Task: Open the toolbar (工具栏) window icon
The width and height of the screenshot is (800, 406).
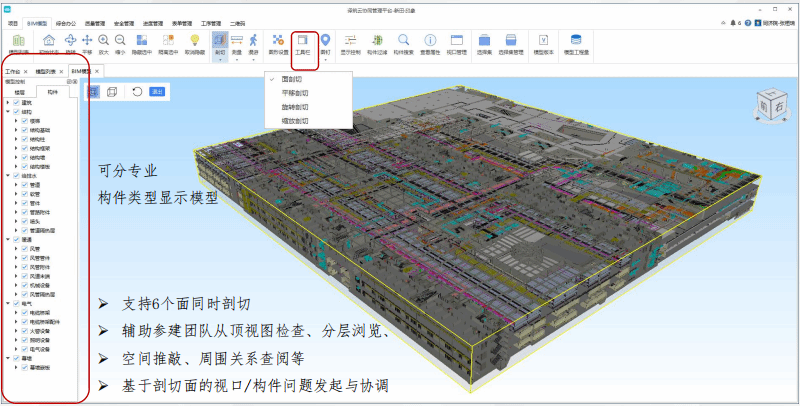Action: 303,40
